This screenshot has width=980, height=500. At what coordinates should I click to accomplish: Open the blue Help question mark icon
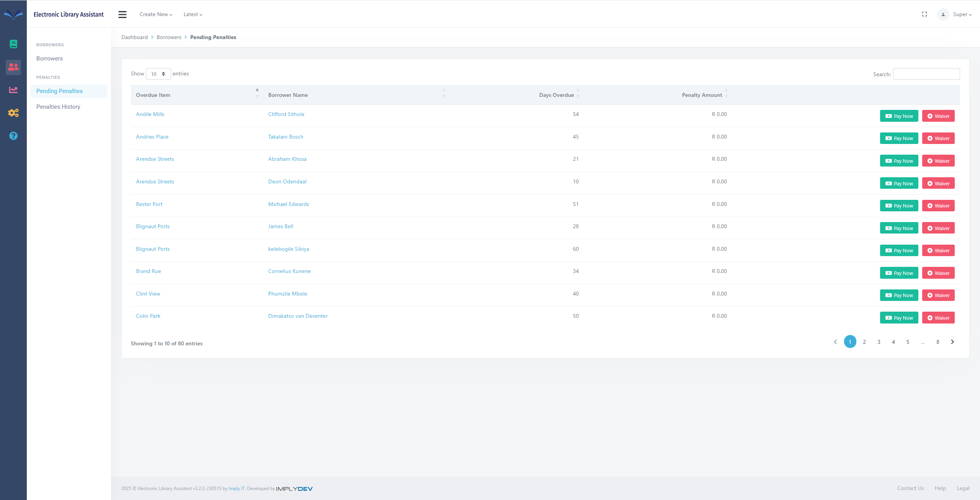tap(13, 136)
